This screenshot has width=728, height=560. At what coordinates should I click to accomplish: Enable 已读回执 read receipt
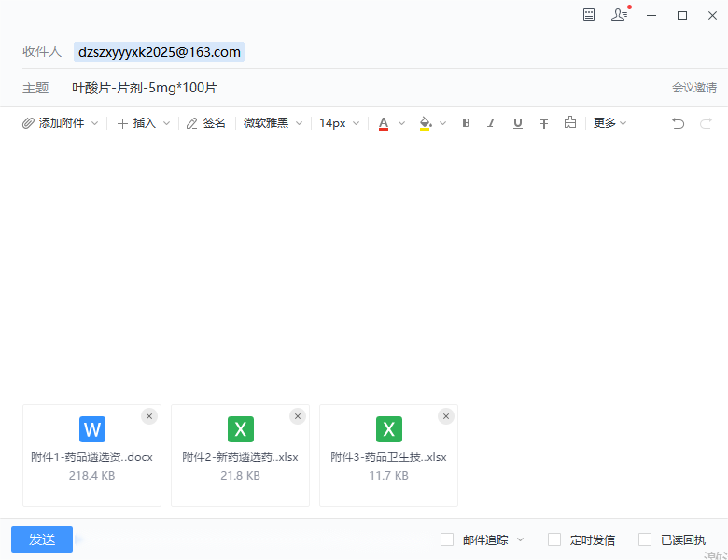pyautogui.click(x=645, y=539)
